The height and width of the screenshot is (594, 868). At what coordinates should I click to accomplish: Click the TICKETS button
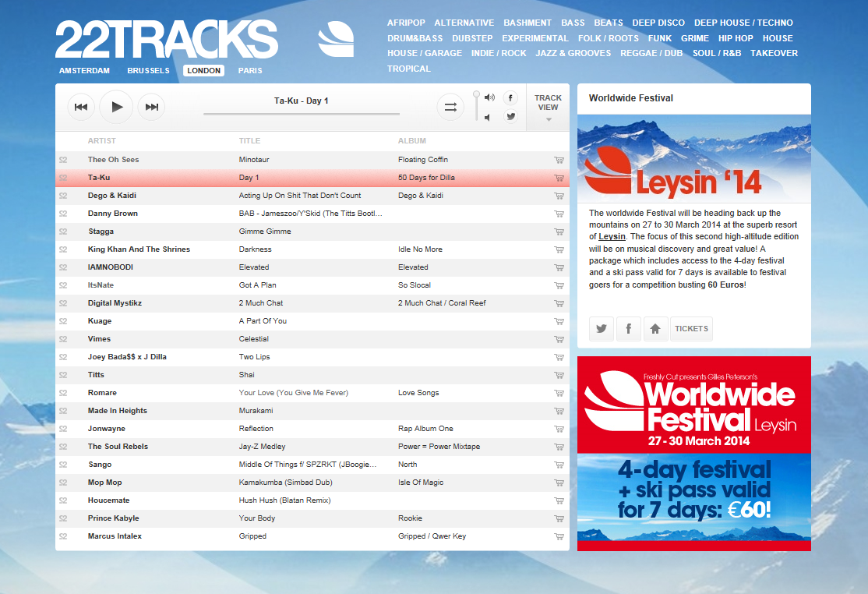[x=691, y=329]
